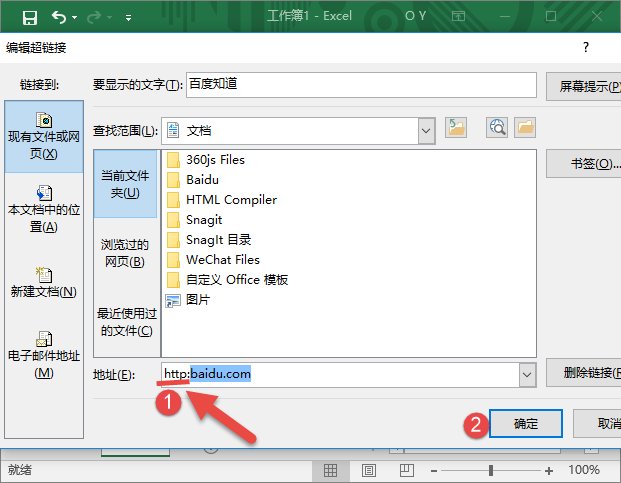Click the browse the web icon
Screen dimensions: 621x483
tap(497, 128)
